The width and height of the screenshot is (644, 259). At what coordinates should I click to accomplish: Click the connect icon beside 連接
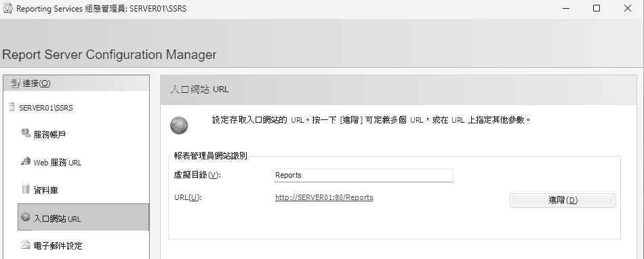pos(15,83)
